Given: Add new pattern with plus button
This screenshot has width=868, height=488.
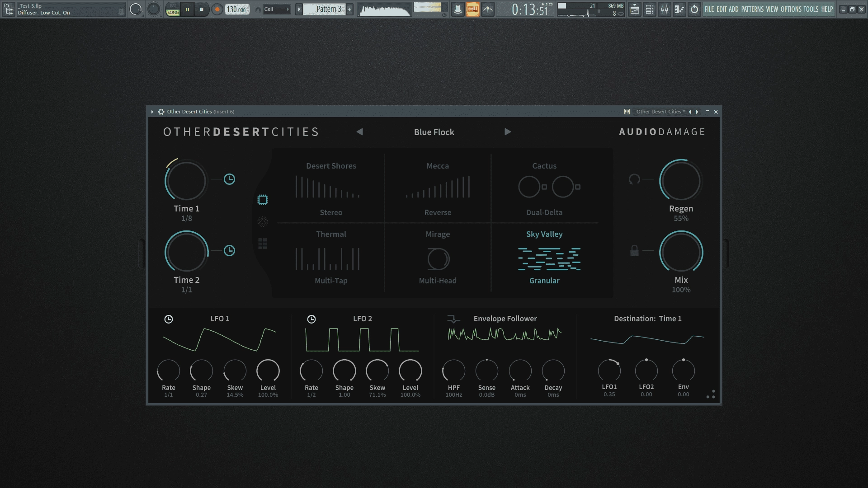Looking at the screenshot, I should point(349,9).
